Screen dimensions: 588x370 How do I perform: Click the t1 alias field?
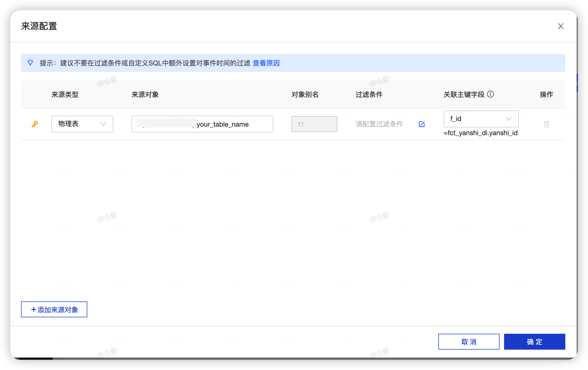click(x=314, y=124)
